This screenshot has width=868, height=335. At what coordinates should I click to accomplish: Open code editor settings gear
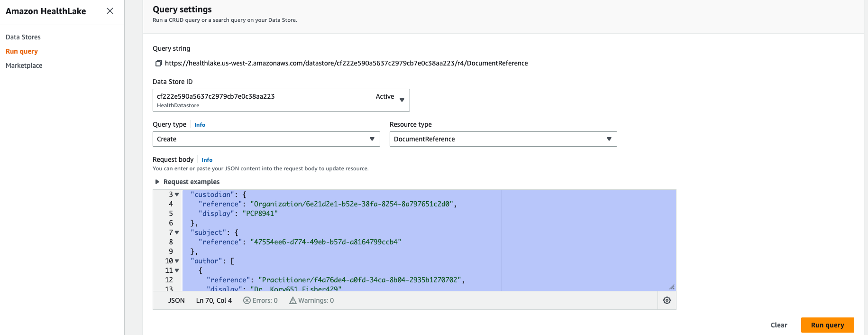(x=667, y=300)
